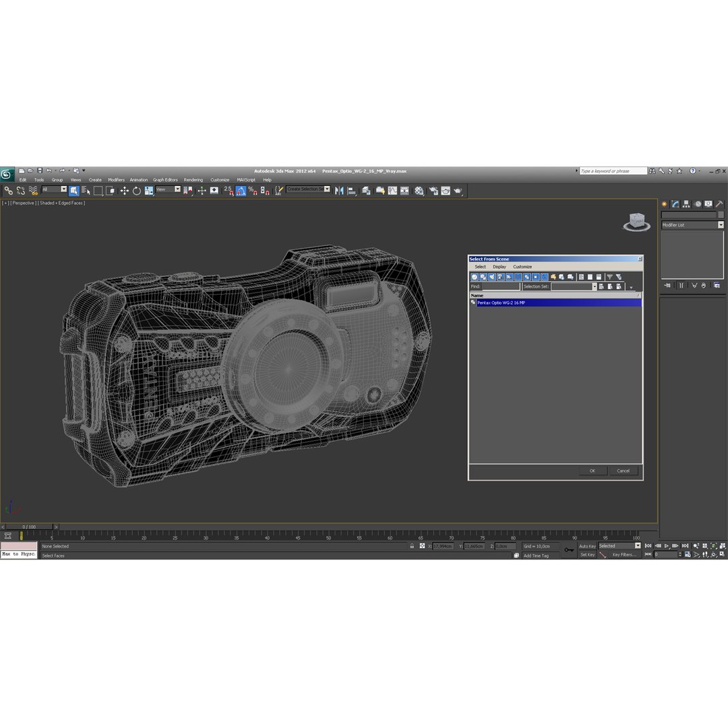Select Pentax Optio WG-2 16 MP list item
728x728 pixels.
(x=559, y=303)
